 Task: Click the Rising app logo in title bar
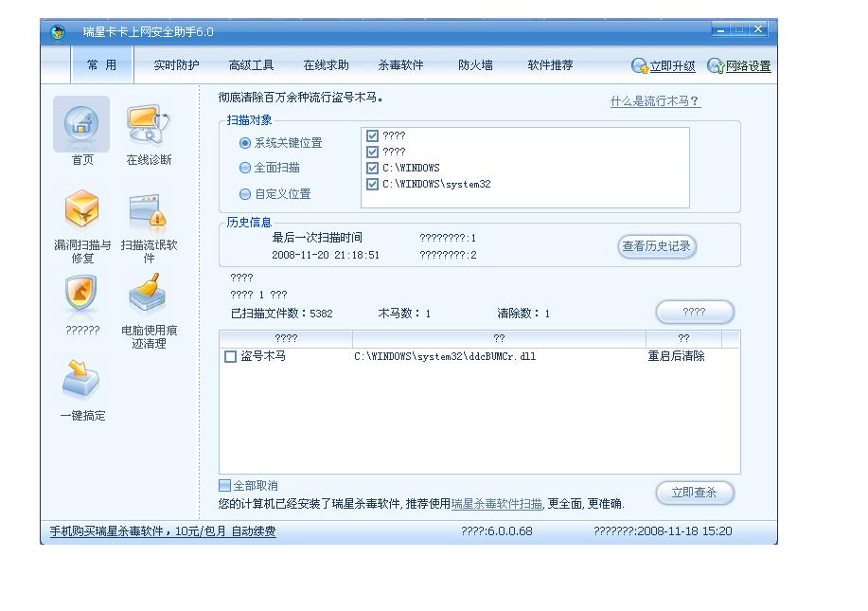pos(58,32)
